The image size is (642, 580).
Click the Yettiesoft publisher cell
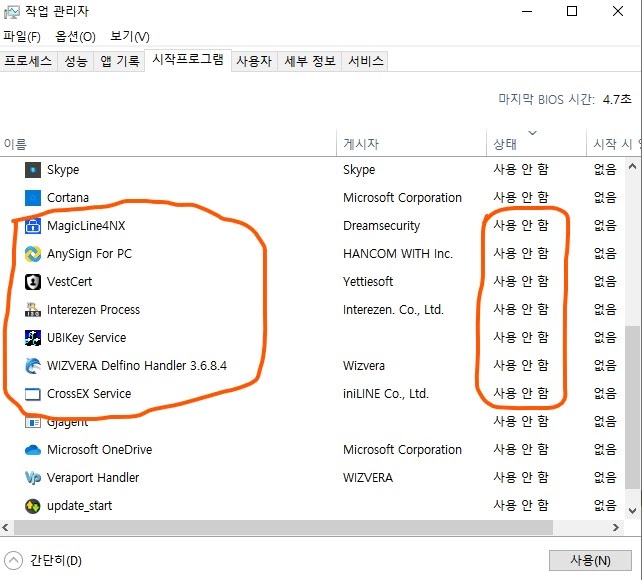[x=368, y=282]
